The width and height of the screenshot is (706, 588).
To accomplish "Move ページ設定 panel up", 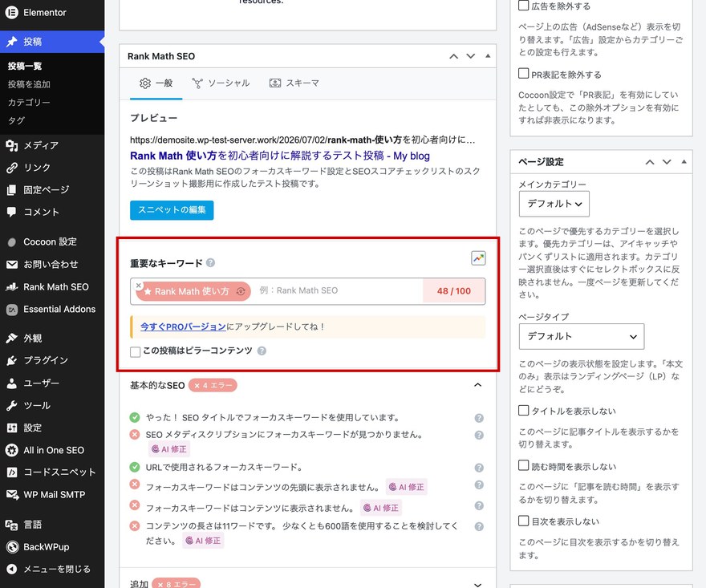I will click(x=650, y=162).
